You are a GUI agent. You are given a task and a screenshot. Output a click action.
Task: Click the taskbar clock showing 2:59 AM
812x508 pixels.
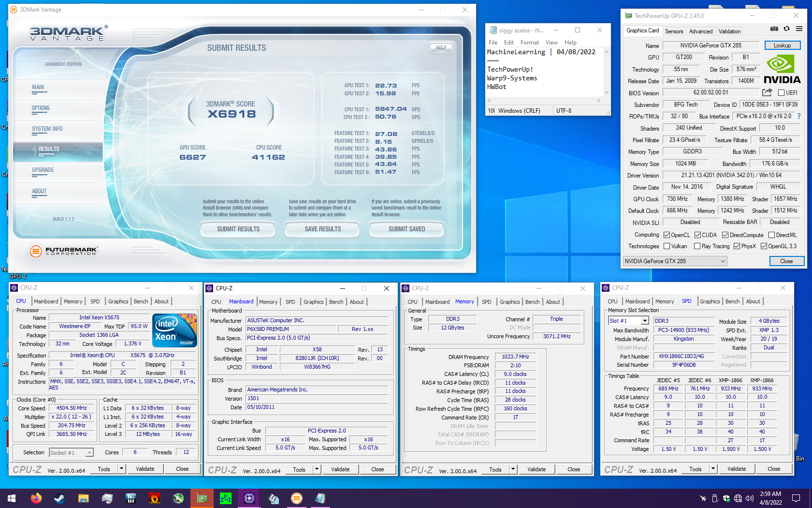click(x=770, y=498)
